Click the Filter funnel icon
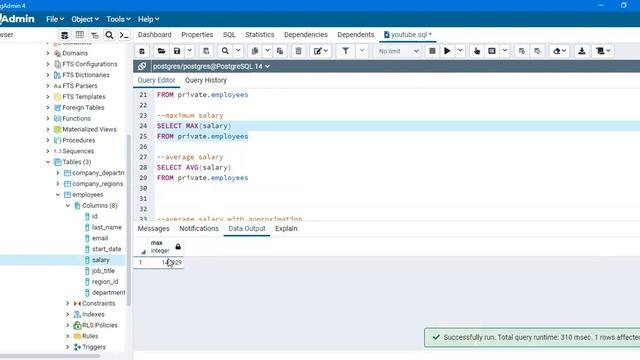 point(346,51)
